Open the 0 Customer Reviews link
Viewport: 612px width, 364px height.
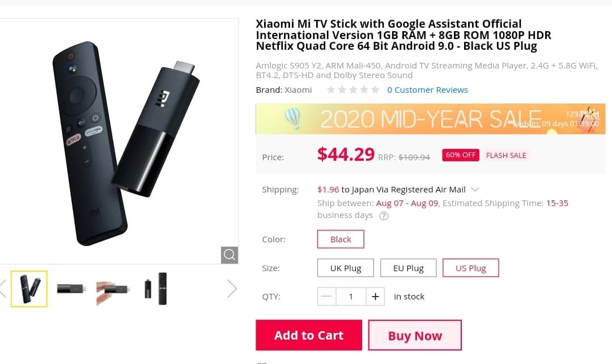[427, 89]
